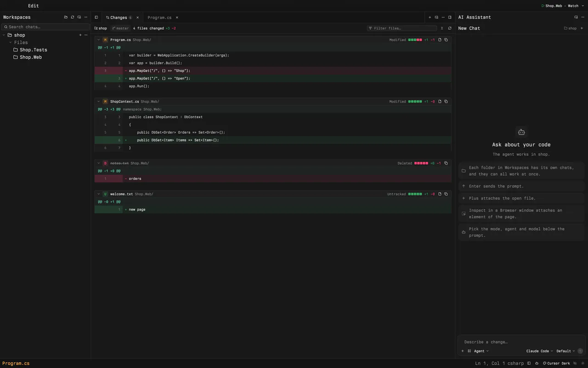Collapse the welcome.txt diff section
The height and width of the screenshot is (368, 588).
coord(99,194)
